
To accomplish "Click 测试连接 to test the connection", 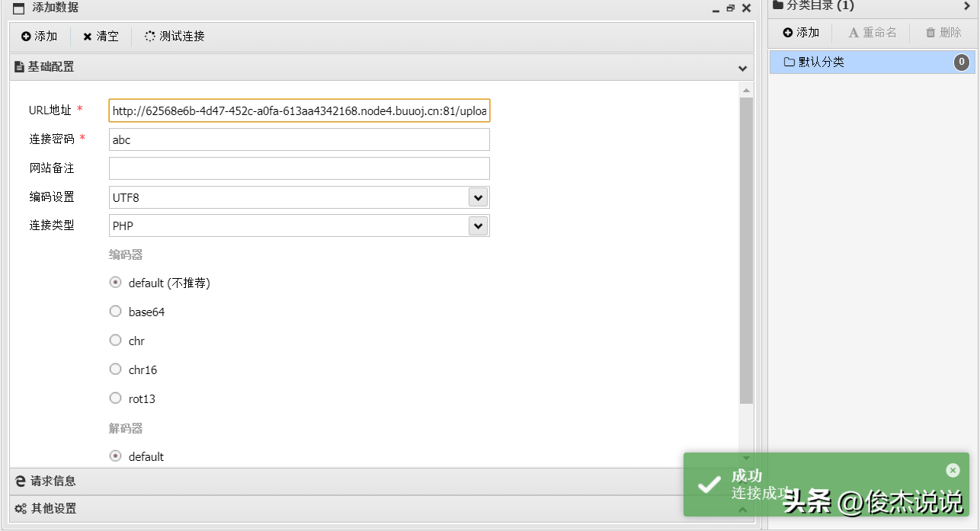I will tap(175, 36).
